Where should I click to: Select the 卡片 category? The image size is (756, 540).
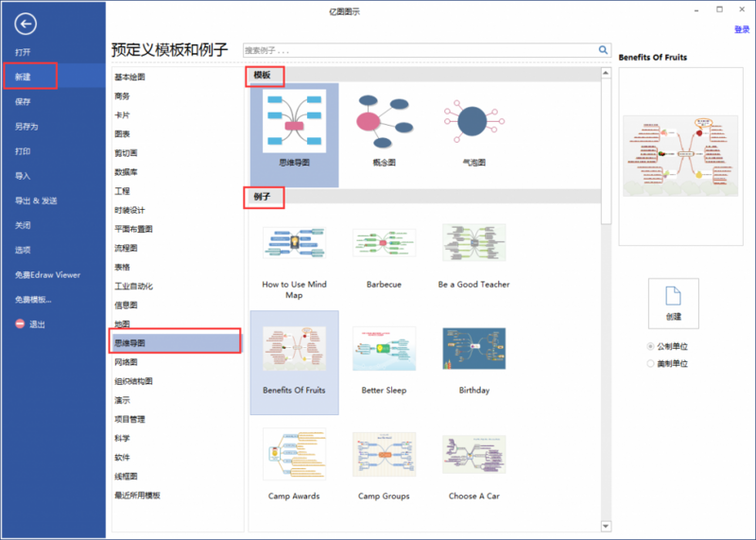click(x=122, y=114)
